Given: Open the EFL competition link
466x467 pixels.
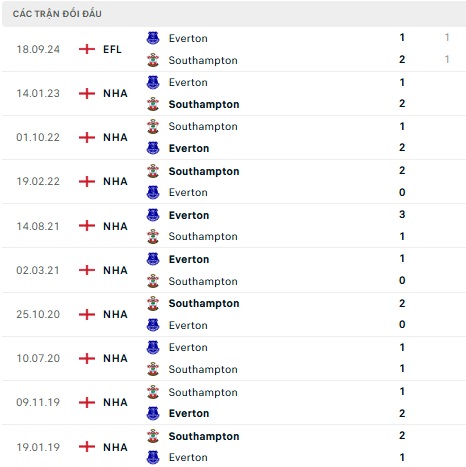Looking at the screenshot, I should tap(112, 49).
